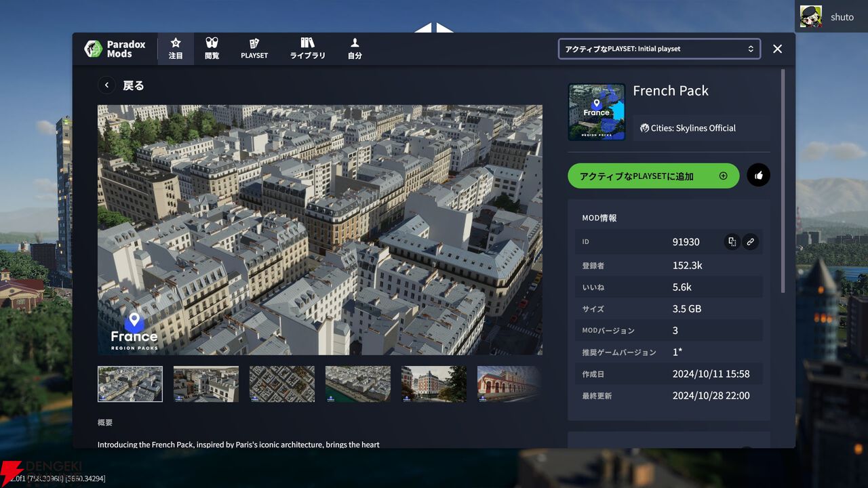Open the ライブラリ library tab
Viewport: 868px width, 488px height.
click(x=308, y=49)
